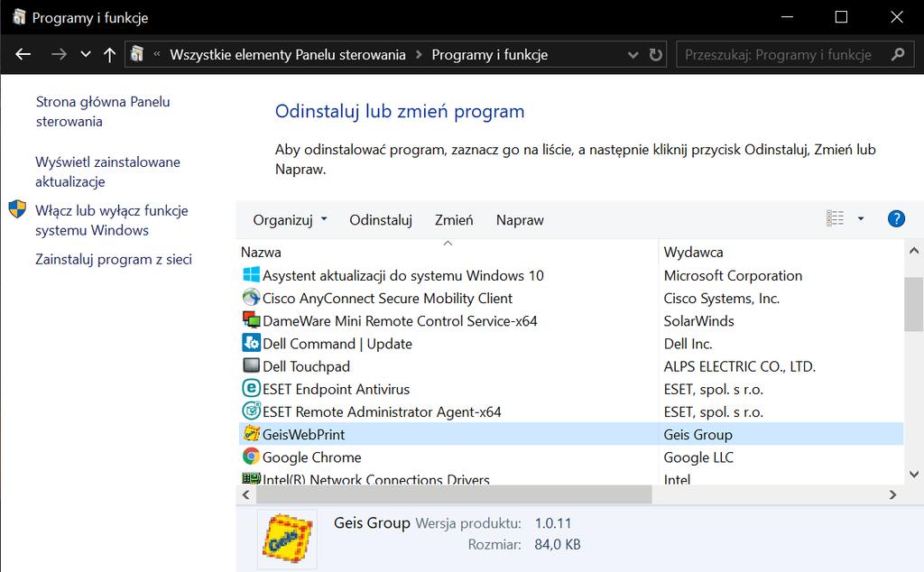This screenshot has height=572, width=924.
Task: Click publisher Cisco Systems, Inc. cell
Action: [x=721, y=298]
